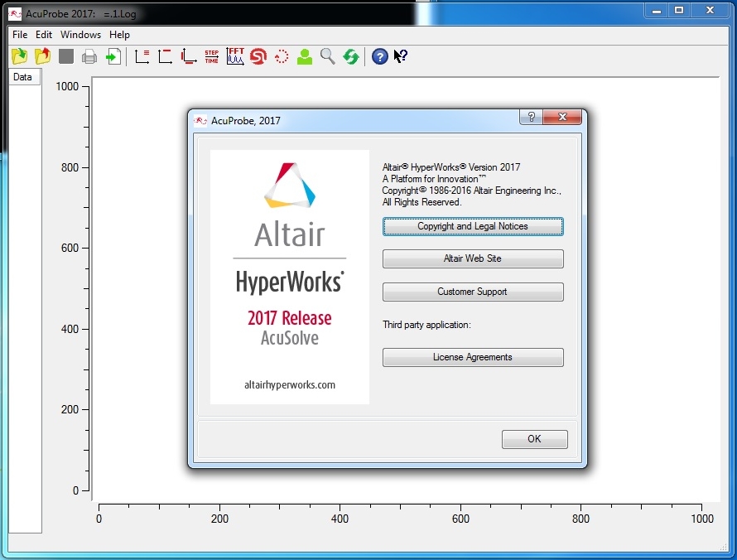Click the folder icon with red arrow

(x=42, y=57)
